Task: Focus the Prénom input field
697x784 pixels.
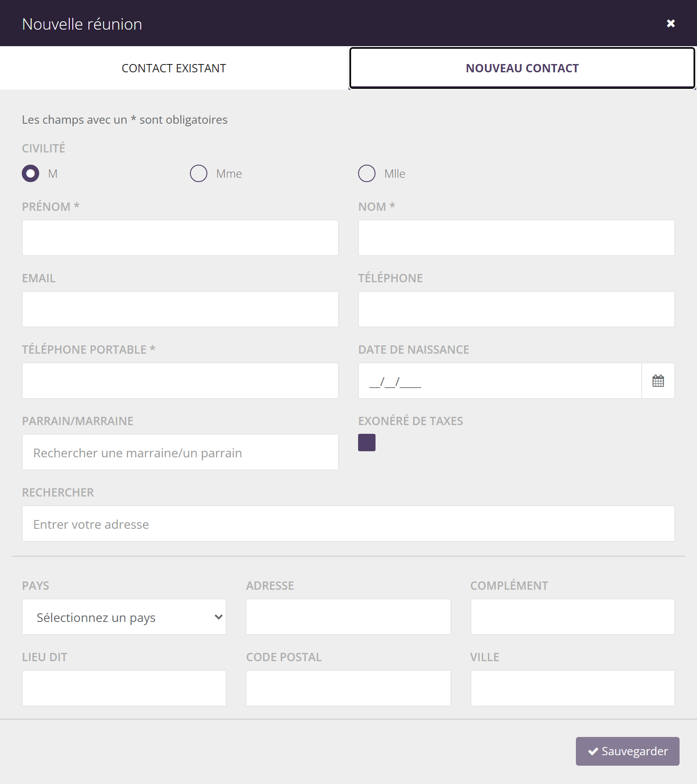Action: [x=180, y=238]
